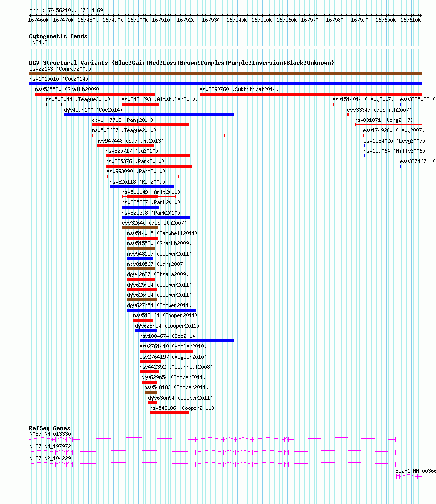436x504 pixels.
Task: Click the 1q24.2 cytogenetic band label
Action: coord(38,43)
